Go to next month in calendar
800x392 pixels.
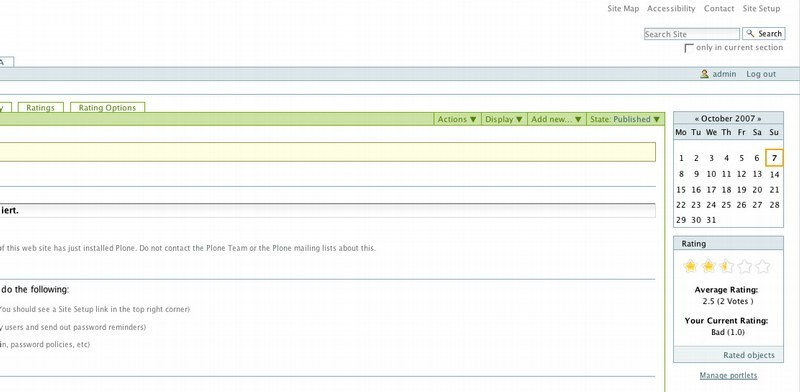tap(759, 118)
